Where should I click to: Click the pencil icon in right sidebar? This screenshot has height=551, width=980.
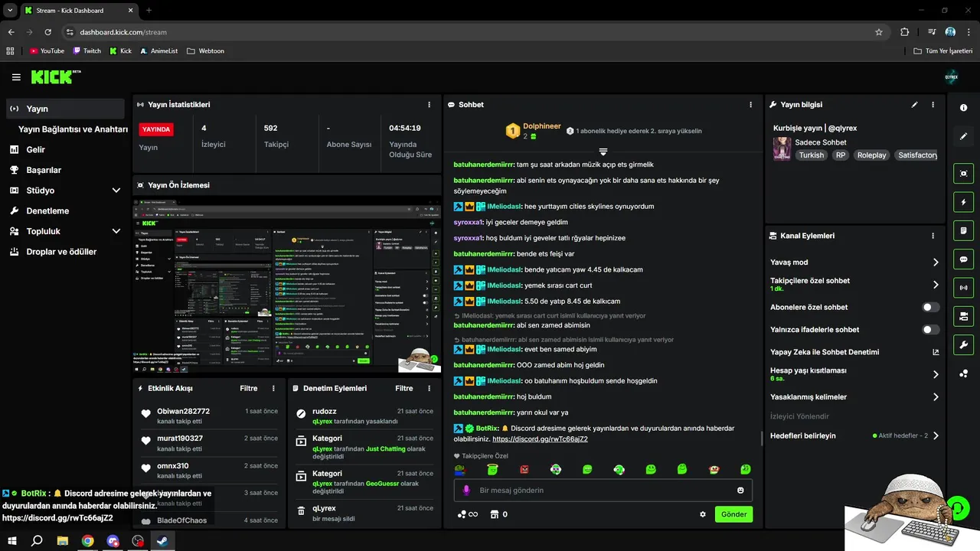tap(963, 136)
